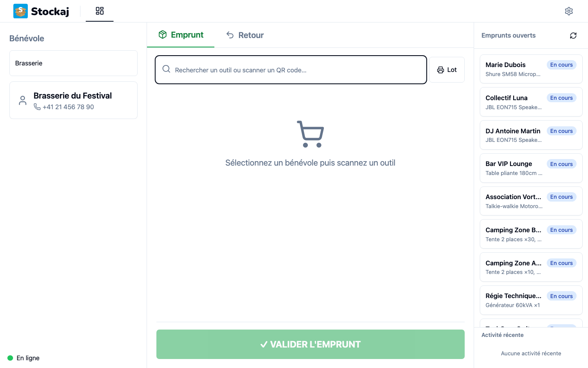The image size is (588, 368).
Task: Click the search magnifier icon
Action: [166, 69]
